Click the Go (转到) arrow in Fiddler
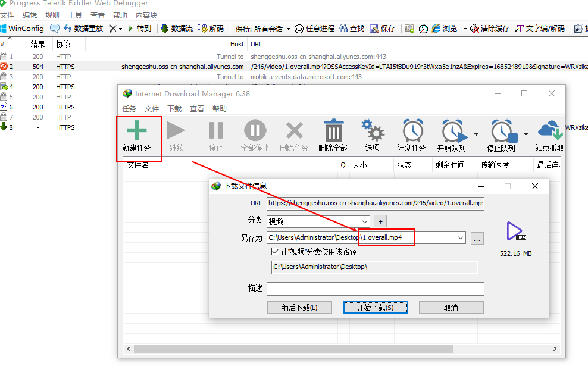The height and width of the screenshot is (382, 588). [x=130, y=29]
